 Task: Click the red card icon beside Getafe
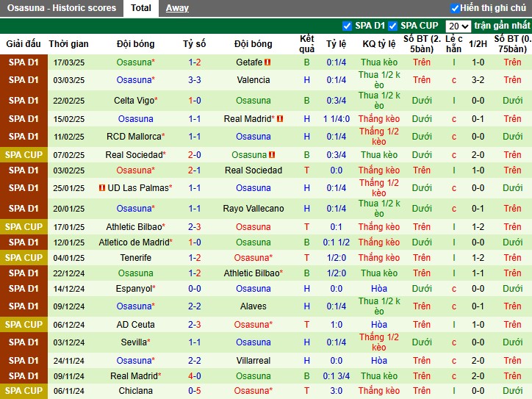click(x=267, y=62)
